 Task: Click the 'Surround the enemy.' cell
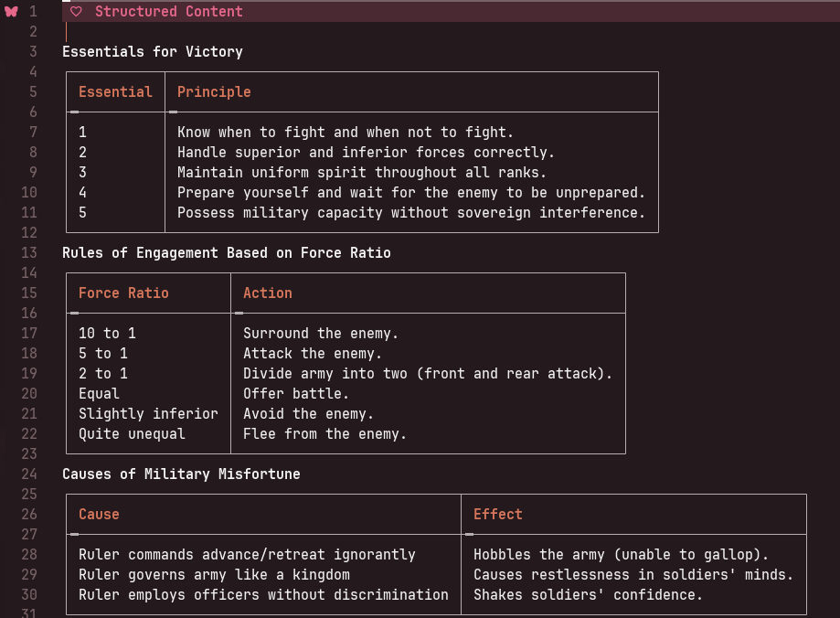(320, 334)
